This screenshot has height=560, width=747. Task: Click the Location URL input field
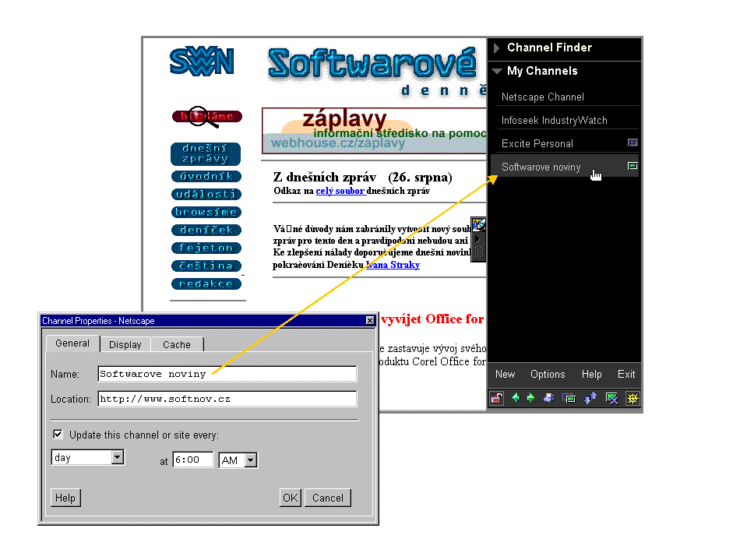click(x=227, y=399)
